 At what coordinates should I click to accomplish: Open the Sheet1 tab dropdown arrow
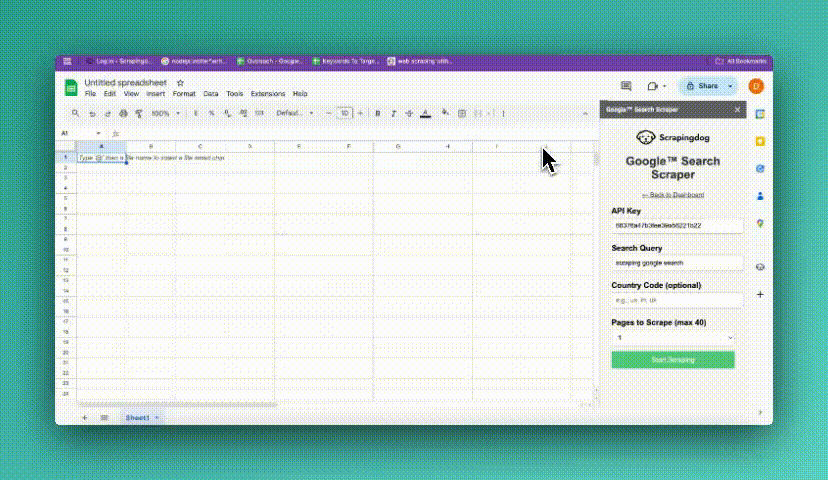[157, 418]
